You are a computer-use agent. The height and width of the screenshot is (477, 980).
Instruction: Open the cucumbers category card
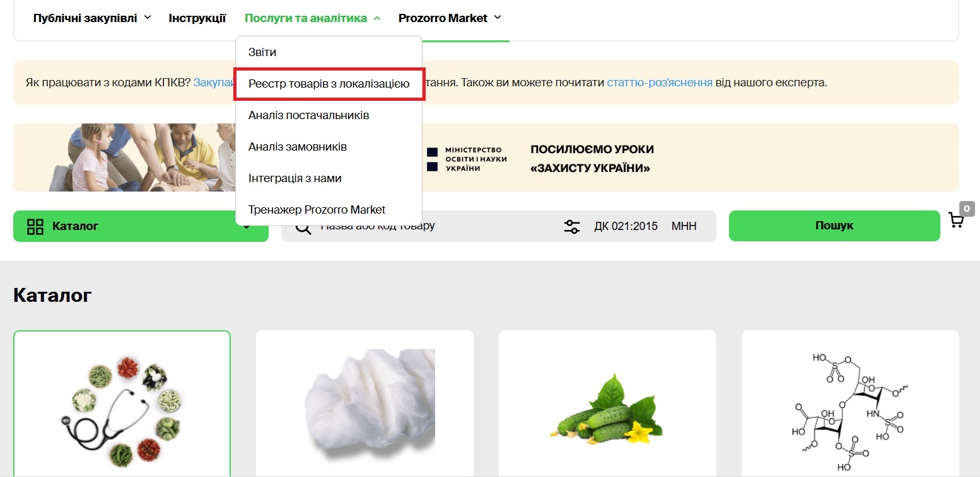pos(607,403)
